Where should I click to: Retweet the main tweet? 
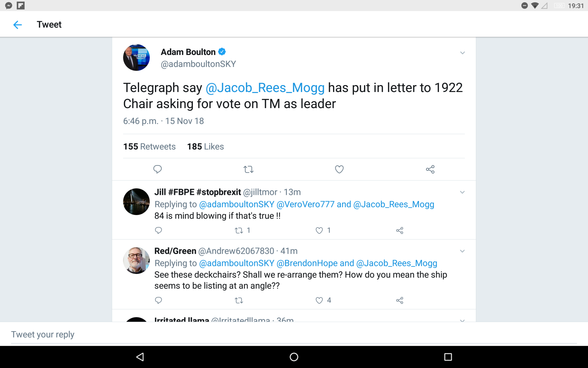[248, 169]
